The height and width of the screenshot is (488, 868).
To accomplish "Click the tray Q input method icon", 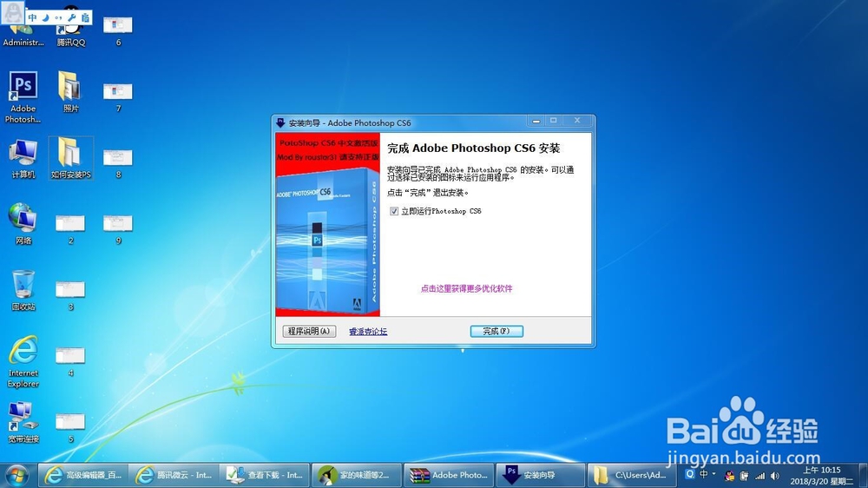I will click(x=690, y=474).
